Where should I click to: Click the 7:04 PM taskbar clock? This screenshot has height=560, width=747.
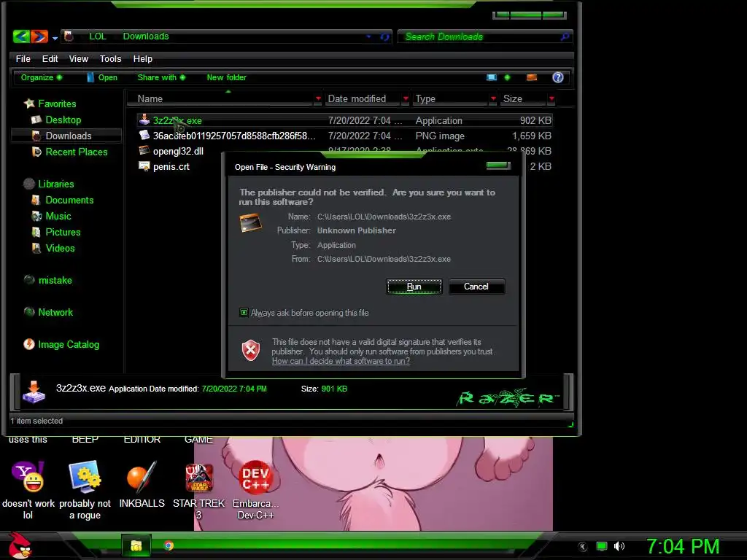click(x=683, y=546)
